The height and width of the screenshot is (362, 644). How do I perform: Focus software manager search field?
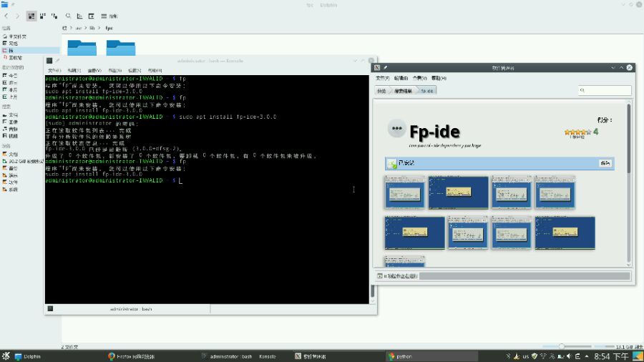coord(605,90)
